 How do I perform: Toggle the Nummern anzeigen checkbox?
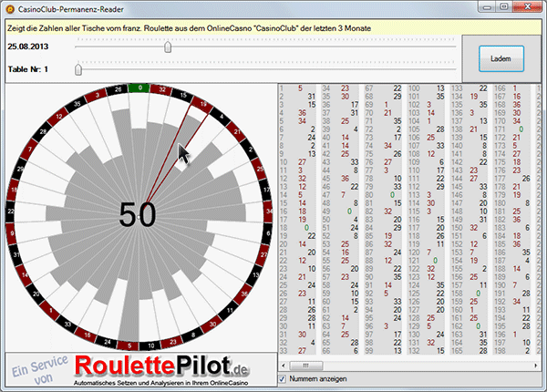283,378
